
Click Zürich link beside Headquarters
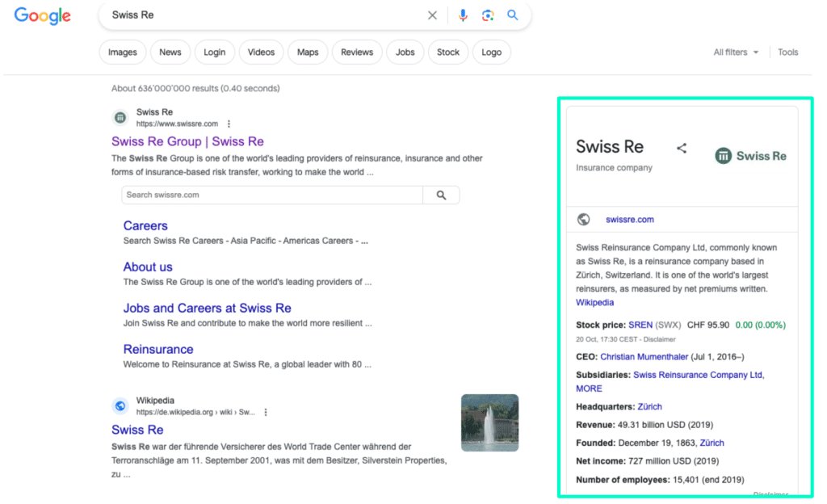(649, 406)
